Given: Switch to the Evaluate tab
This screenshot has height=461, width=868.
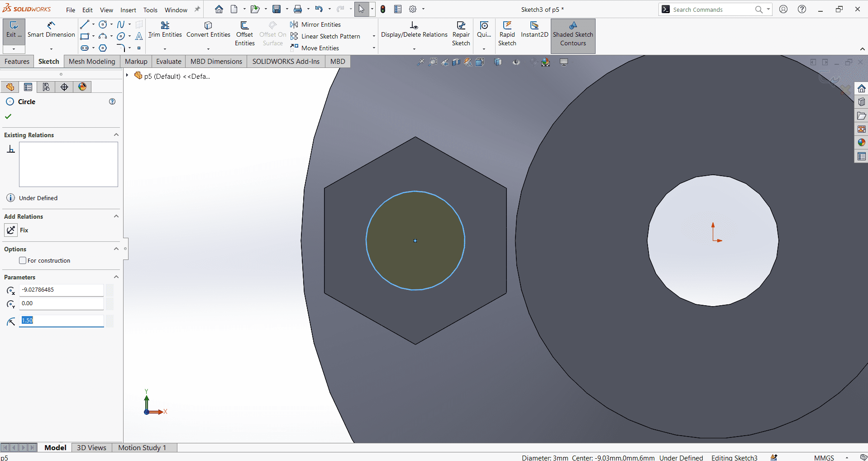Looking at the screenshot, I should (169, 62).
